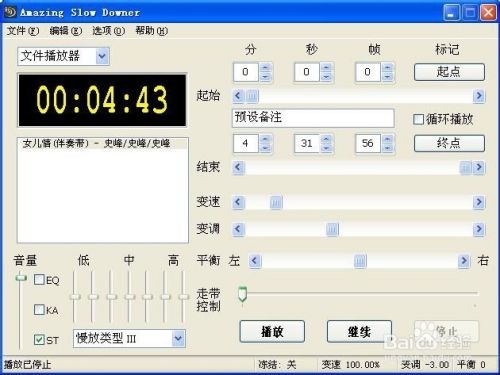Viewport: 500px width, 375px height.
Task: Click the 走带控制 transport position handle
Action: 243,294
